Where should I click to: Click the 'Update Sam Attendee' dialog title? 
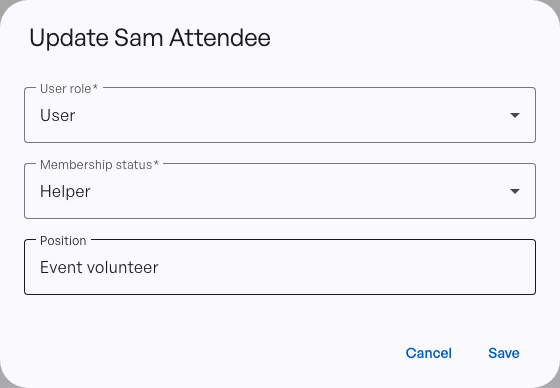(150, 38)
